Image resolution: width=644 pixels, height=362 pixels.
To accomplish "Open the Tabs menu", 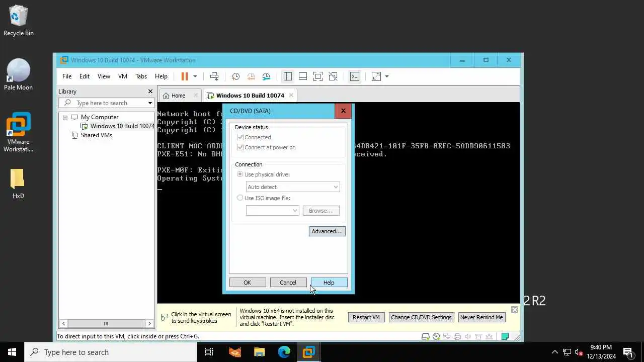I will click(x=141, y=76).
